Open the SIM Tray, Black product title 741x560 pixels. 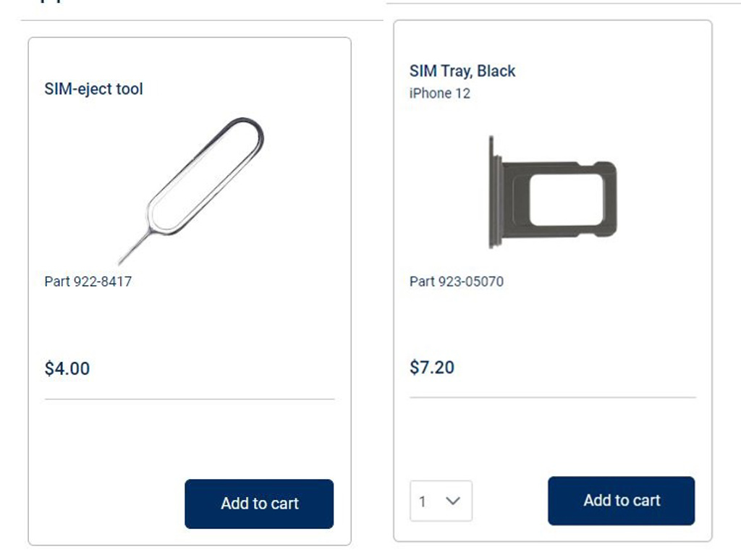pyautogui.click(x=462, y=71)
